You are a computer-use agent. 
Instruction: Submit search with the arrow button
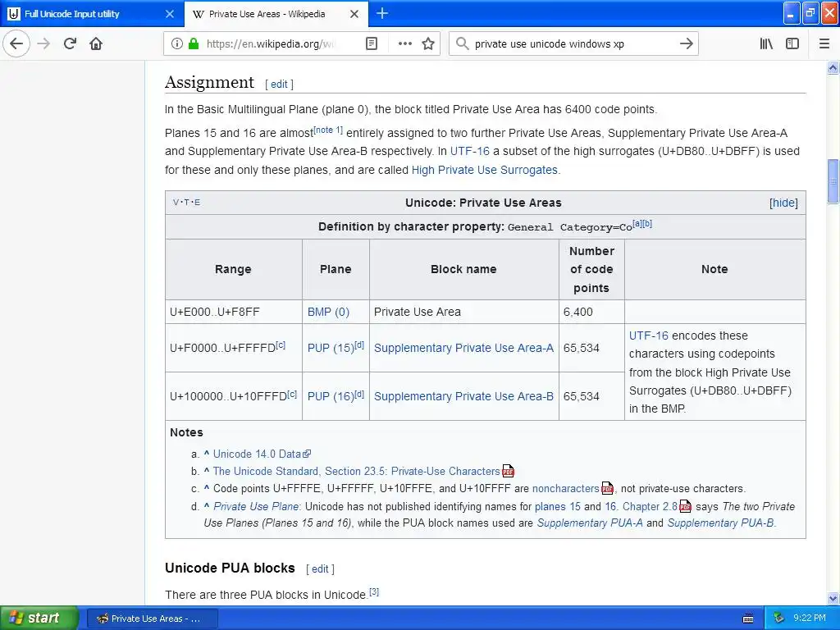(687, 44)
